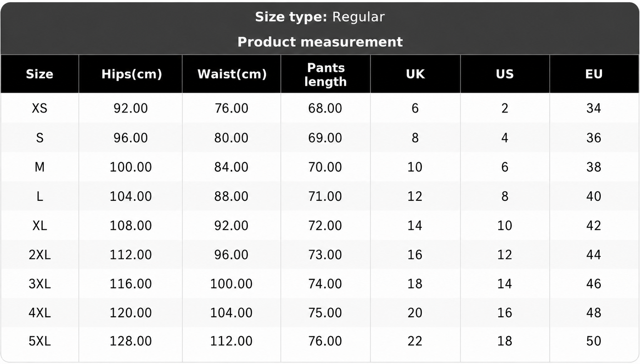Select the M size label

coord(40,167)
